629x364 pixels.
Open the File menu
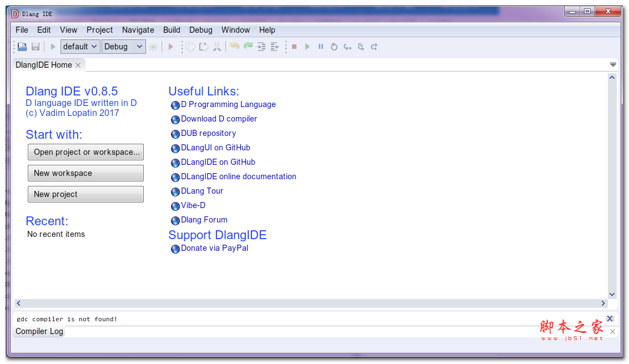pyautogui.click(x=22, y=29)
